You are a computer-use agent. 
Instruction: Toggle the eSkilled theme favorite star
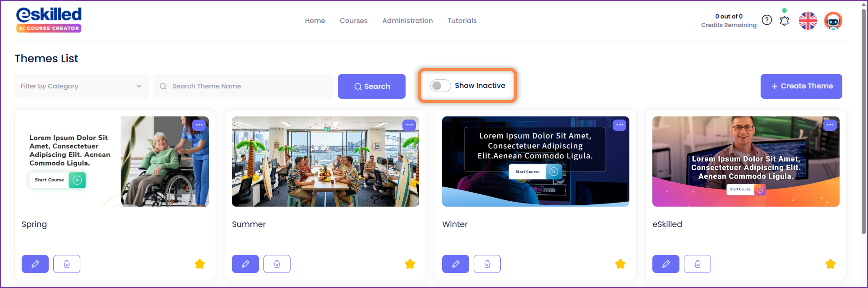click(x=830, y=264)
